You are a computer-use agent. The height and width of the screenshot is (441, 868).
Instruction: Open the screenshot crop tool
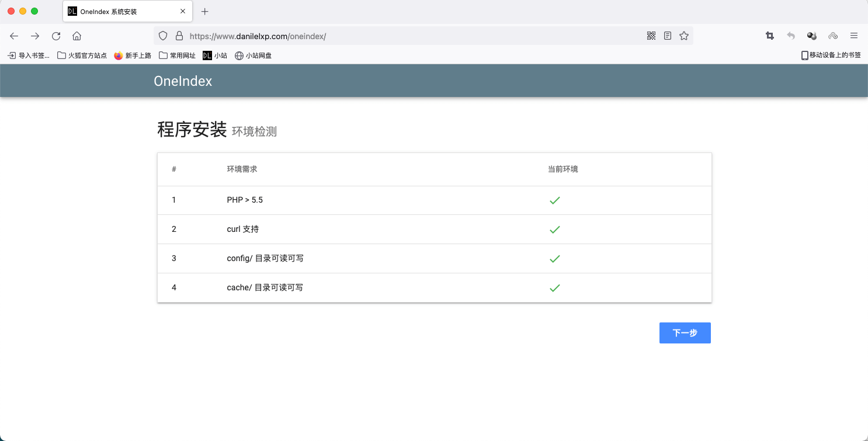coord(770,36)
